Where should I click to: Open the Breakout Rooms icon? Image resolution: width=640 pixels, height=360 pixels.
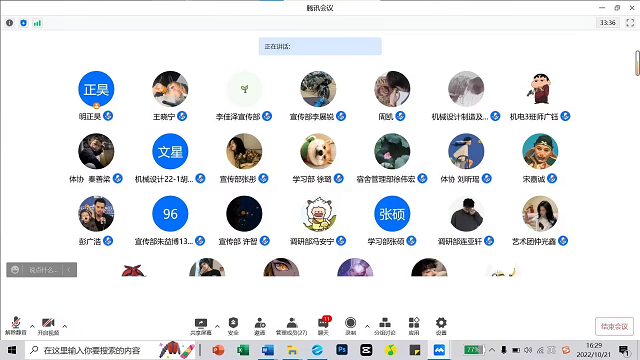tap(385, 326)
